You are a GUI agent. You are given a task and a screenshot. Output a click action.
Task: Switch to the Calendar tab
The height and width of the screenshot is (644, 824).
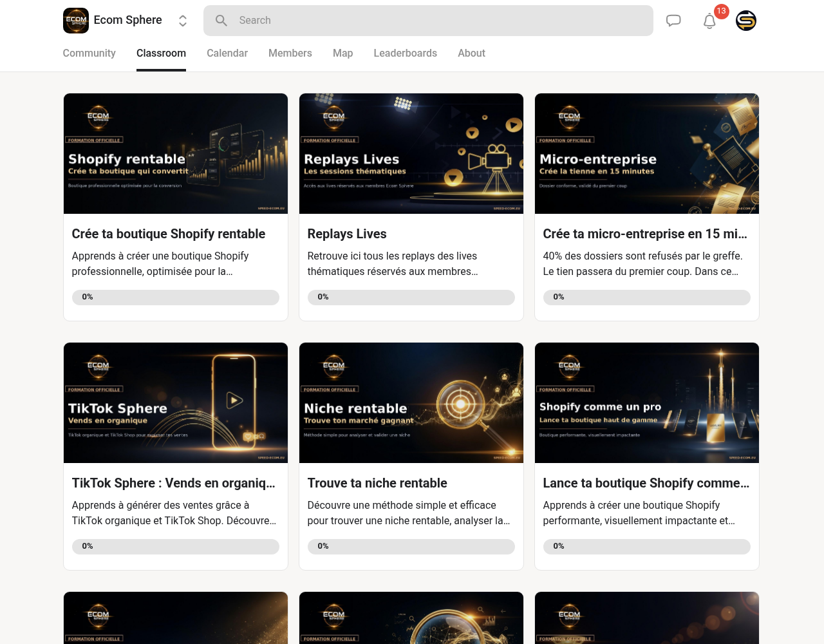tap(227, 53)
